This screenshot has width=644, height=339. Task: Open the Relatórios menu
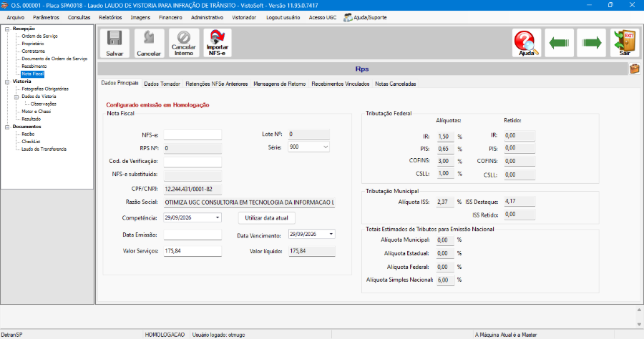(110, 17)
